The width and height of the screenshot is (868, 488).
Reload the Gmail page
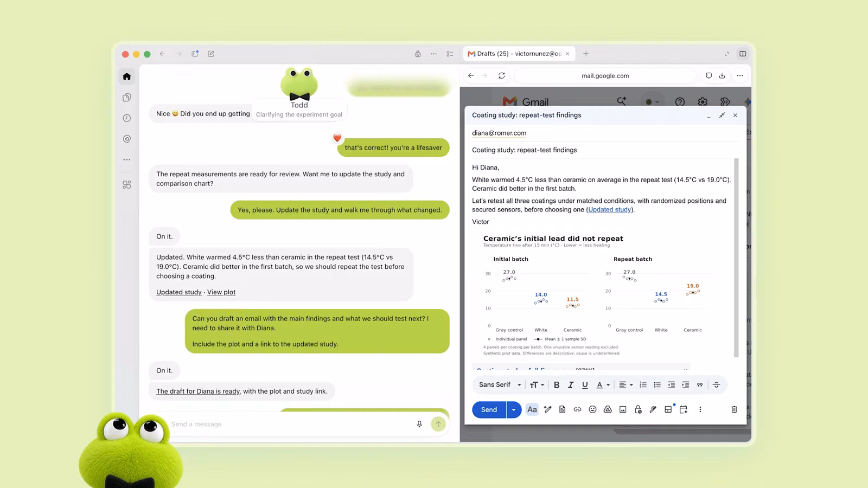click(x=502, y=76)
